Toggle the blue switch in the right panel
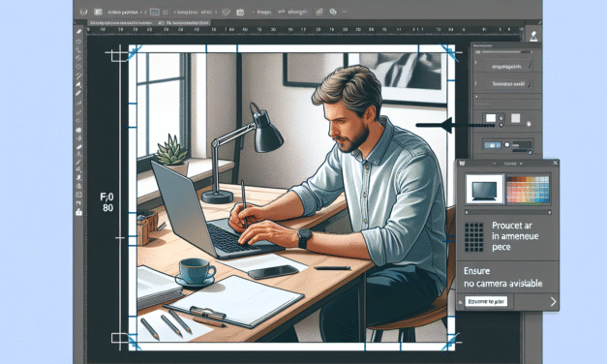The image size is (607, 364). click(x=493, y=145)
